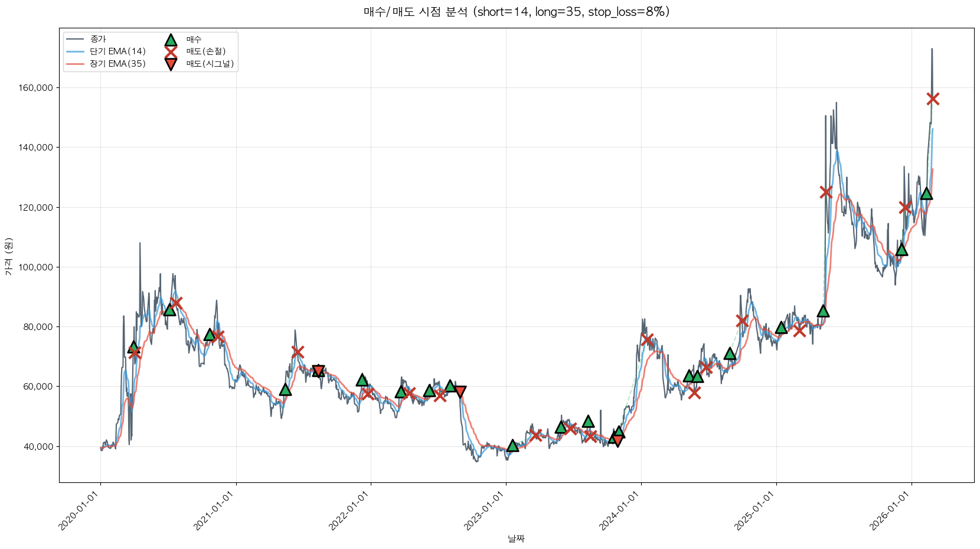
Task: Click the 장기 EMA(35) legend label
Action: click(117, 64)
